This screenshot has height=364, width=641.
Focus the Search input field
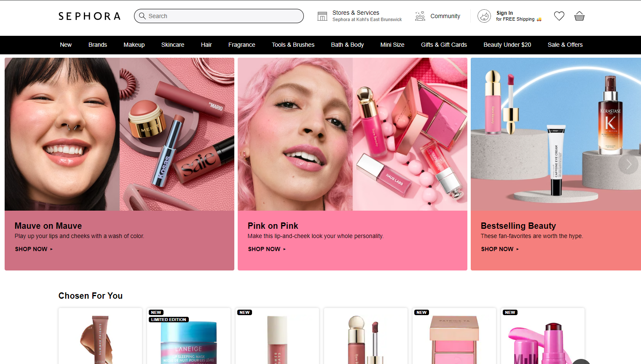[x=219, y=16]
